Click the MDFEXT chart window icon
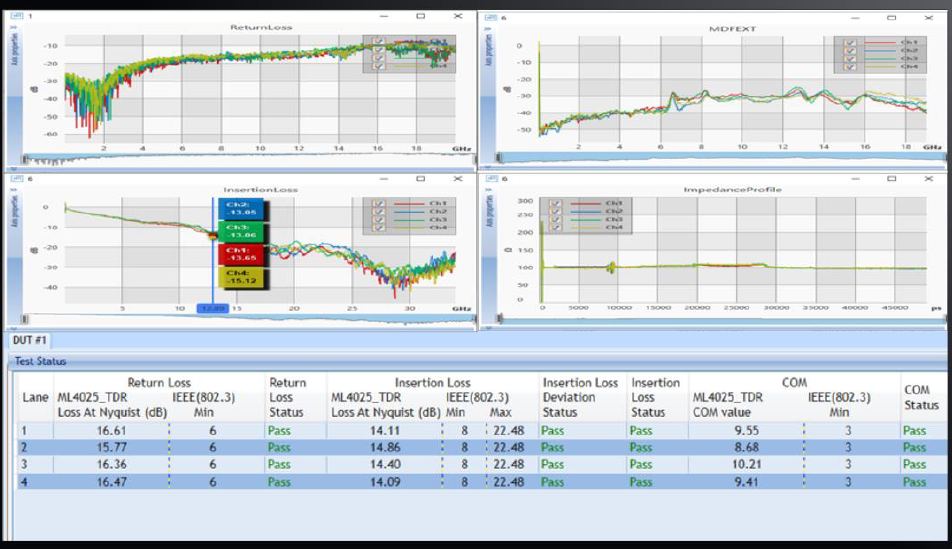 (x=492, y=17)
